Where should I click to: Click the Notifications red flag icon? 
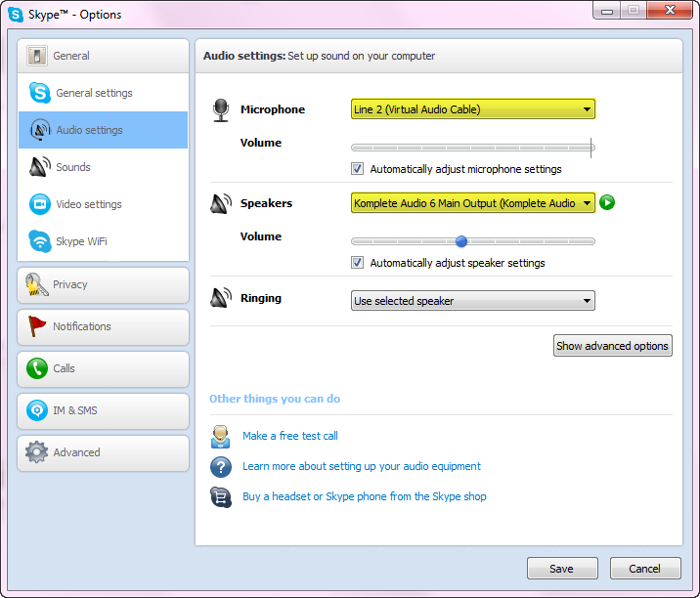pos(36,326)
